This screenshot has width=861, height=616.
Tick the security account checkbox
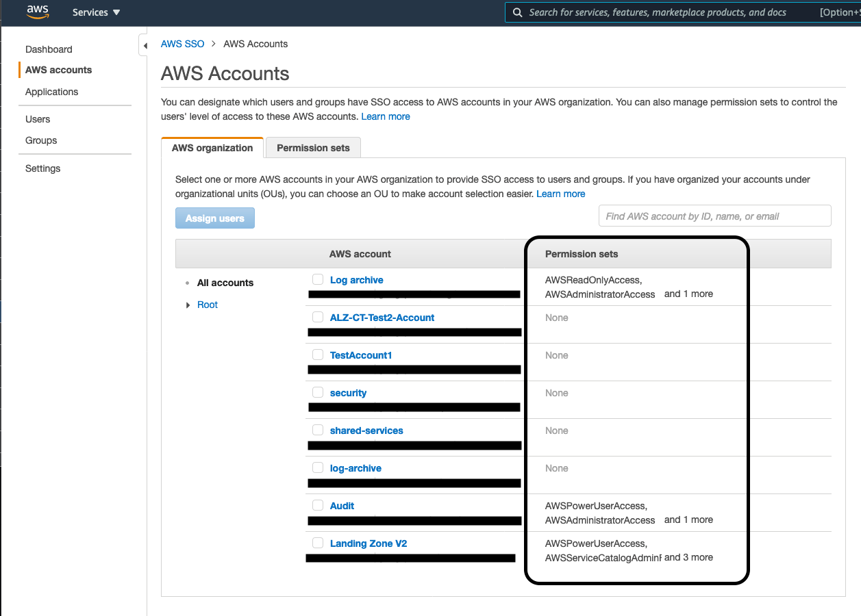[x=318, y=392]
